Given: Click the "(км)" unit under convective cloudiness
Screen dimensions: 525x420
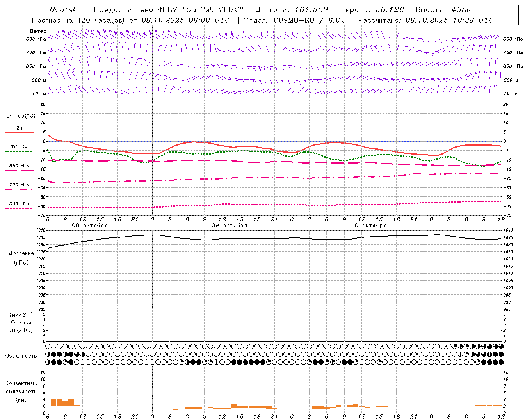Looking at the screenshot, I should pos(21,399).
